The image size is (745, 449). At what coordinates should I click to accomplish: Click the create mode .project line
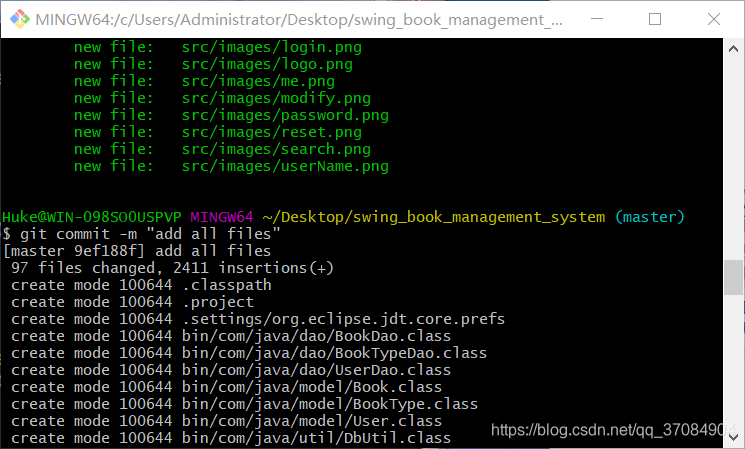tap(132, 302)
